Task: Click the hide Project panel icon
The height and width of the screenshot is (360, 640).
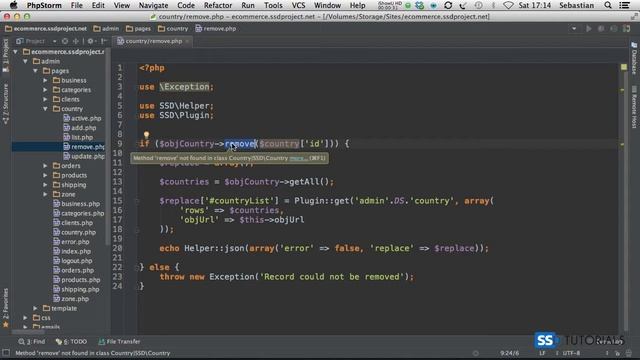Action: pos(104,41)
